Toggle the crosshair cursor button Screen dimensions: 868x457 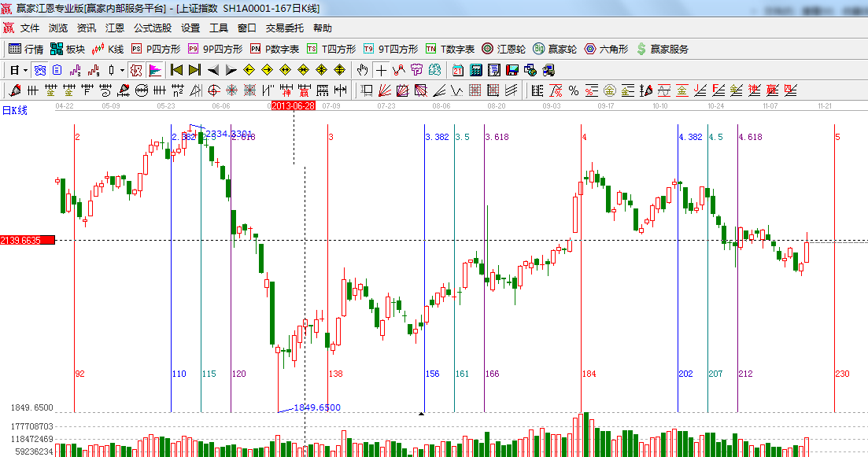coord(381,70)
